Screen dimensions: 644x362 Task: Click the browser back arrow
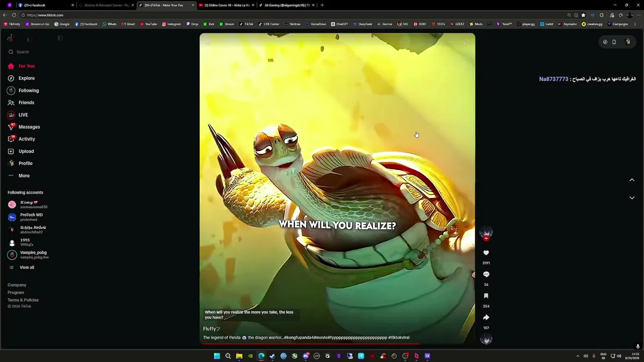click(5, 15)
